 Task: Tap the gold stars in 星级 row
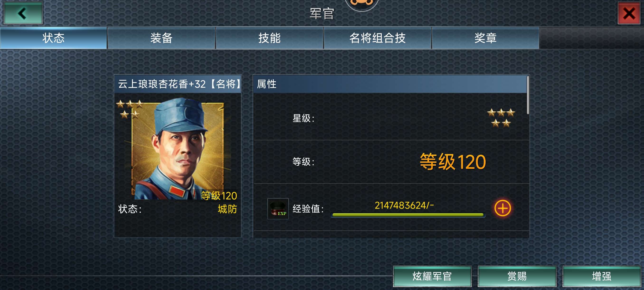click(x=501, y=118)
